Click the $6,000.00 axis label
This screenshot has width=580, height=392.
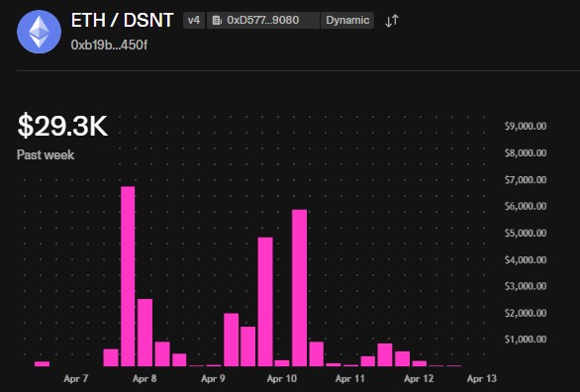click(x=526, y=206)
